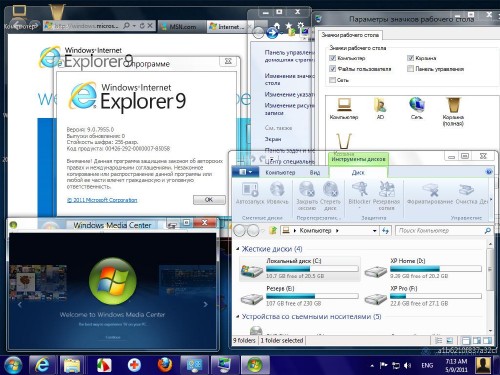Click Очистка in the disk ribbon
500x375 pixels.
(466, 194)
